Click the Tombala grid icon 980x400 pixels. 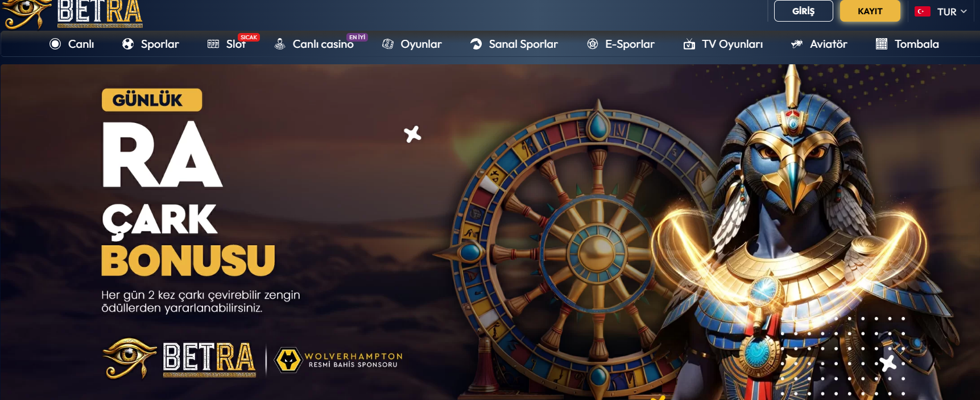[x=882, y=44]
